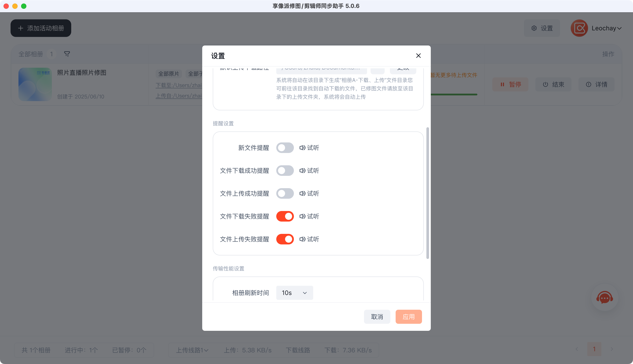
Task: Play 试听 sound for 文件下载失败提醒
Action: (309, 216)
